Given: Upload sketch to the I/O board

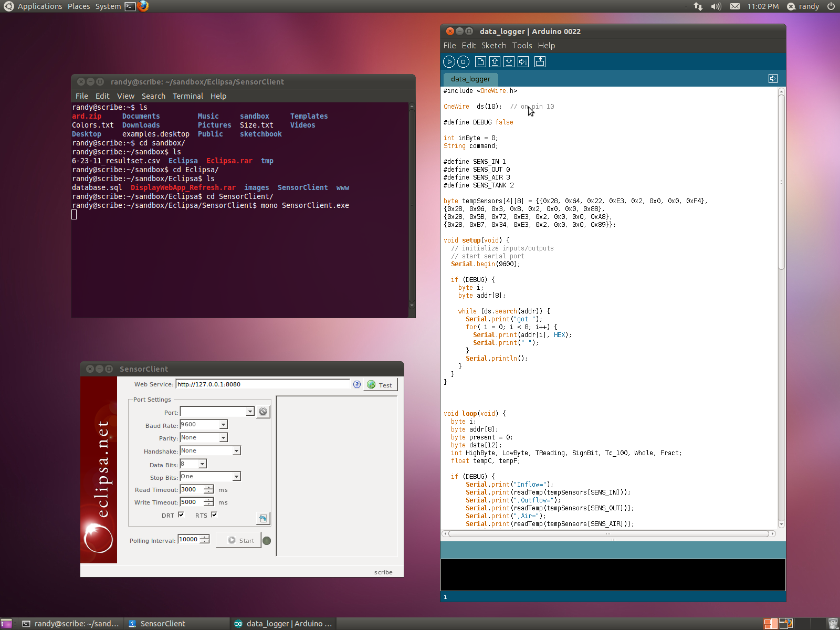Looking at the screenshot, I should point(523,62).
